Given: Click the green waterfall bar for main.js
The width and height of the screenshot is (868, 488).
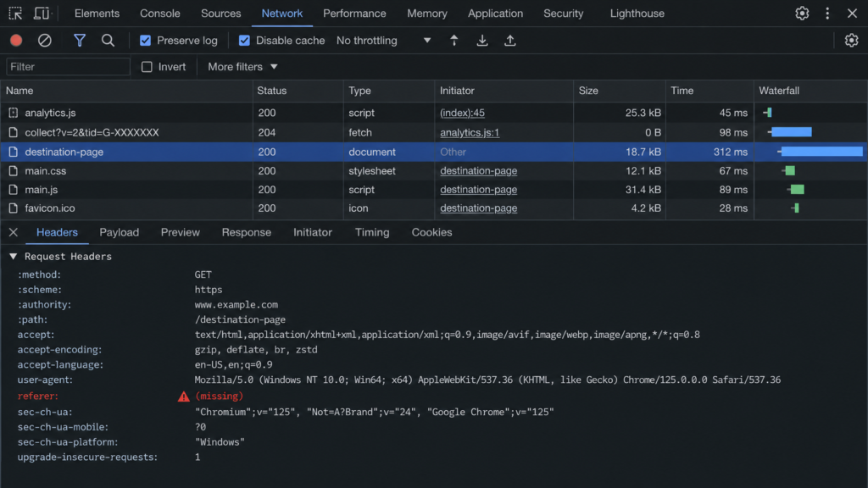Looking at the screenshot, I should [797, 190].
